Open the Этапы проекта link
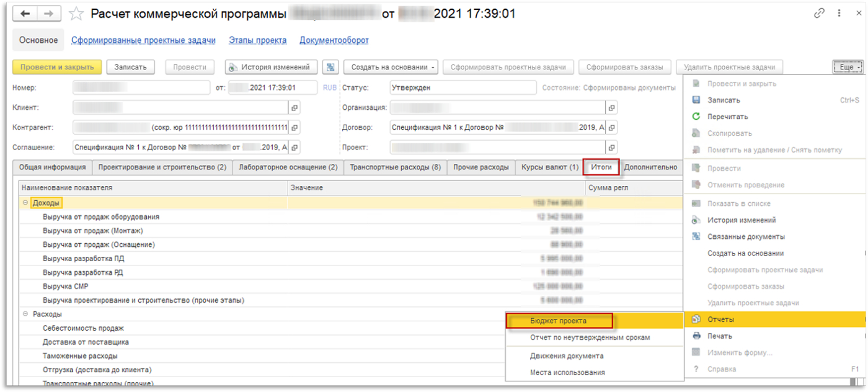The height and width of the screenshot is (392, 868). [x=257, y=40]
